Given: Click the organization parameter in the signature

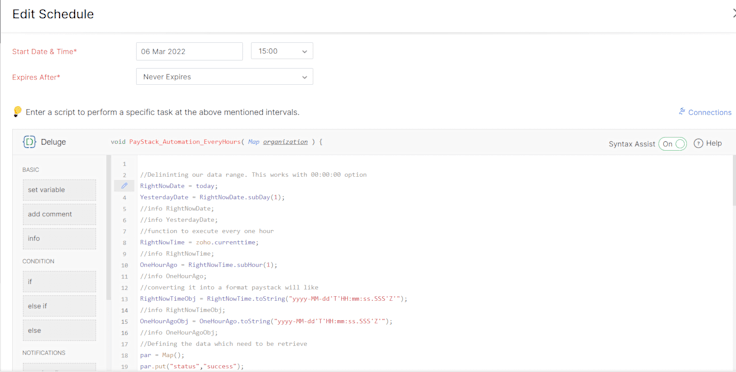Looking at the screenshot, I should click(x=285, y=141).
